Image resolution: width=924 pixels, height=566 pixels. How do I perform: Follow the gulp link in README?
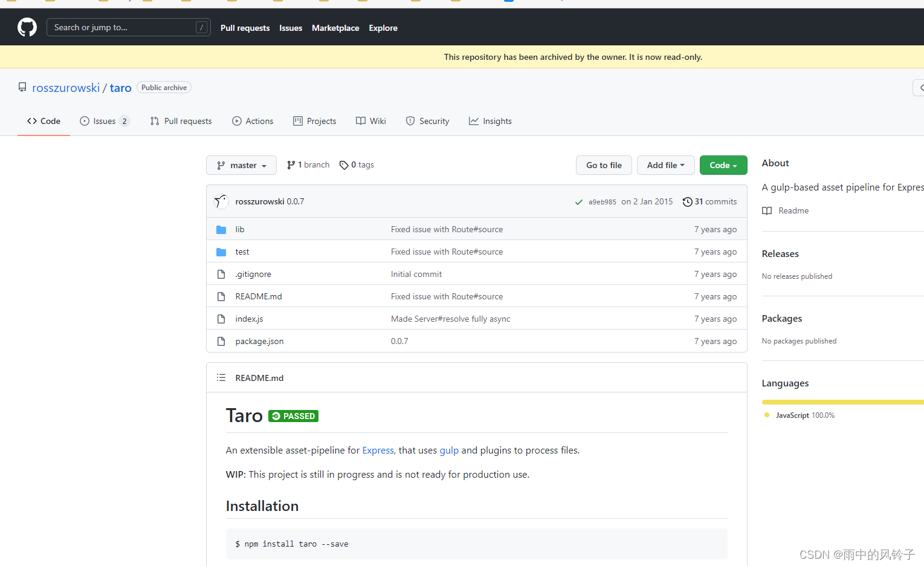click(x=449, y=450)
